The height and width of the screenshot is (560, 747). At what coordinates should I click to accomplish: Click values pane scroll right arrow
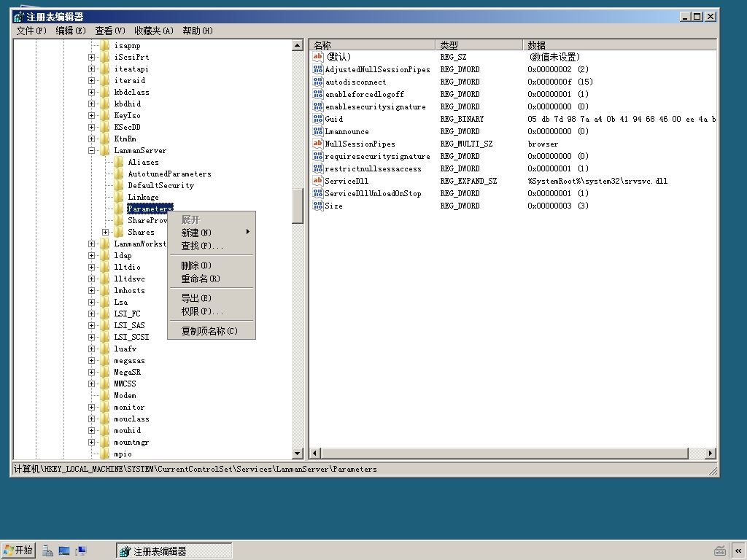[x=711, y=454]
